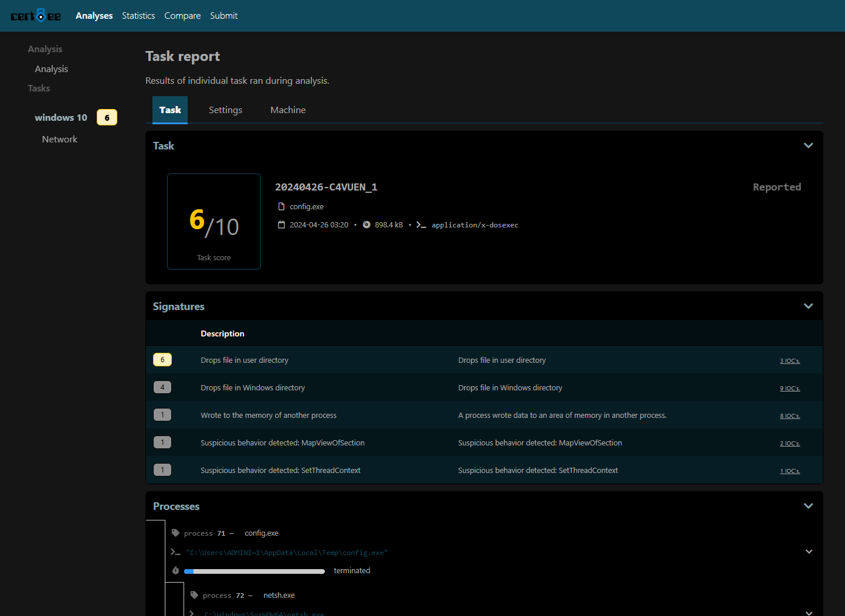Click the file icon beside config.exe
Image resolution: width=845 pixels, height=616 pixels.
coord(281,206)
